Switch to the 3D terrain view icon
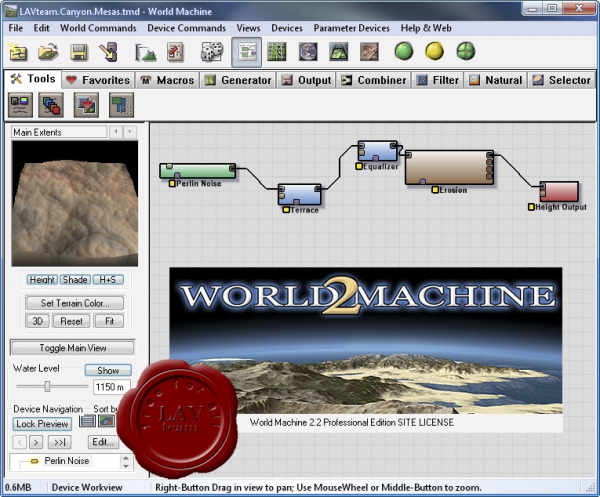The width and height of the screenshot is (600, 497). coord(339,52)
